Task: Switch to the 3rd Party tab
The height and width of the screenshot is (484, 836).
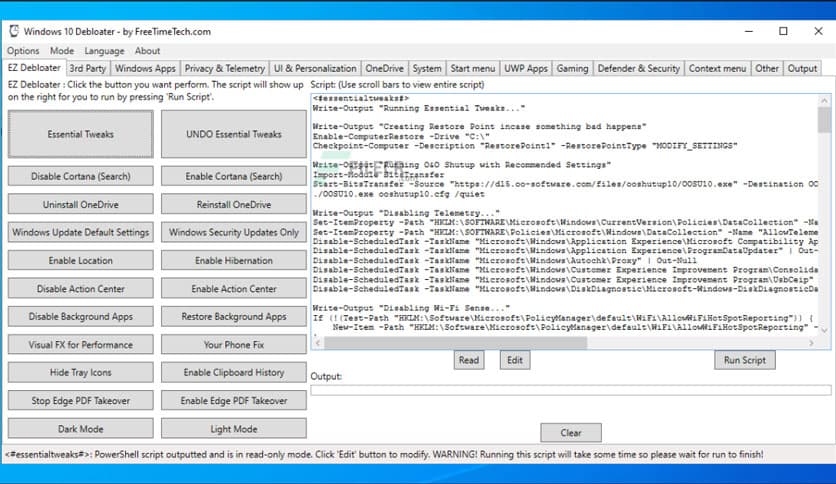Action: pos(87,68)
